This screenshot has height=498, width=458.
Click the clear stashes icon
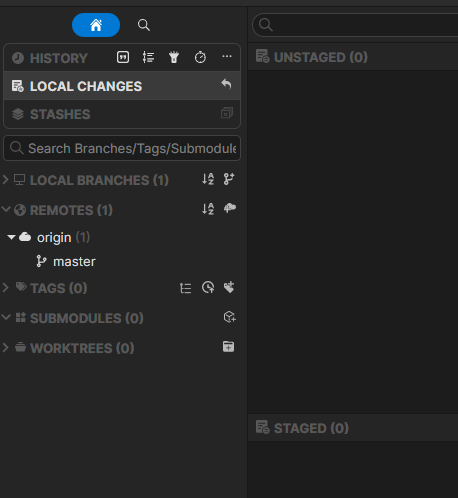click(227, 113)
